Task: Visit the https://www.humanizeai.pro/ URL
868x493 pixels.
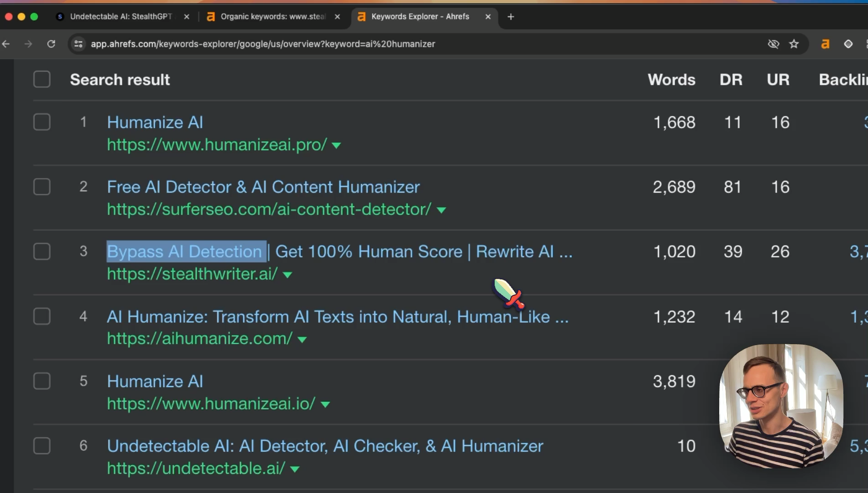Action: click(217, 145)
